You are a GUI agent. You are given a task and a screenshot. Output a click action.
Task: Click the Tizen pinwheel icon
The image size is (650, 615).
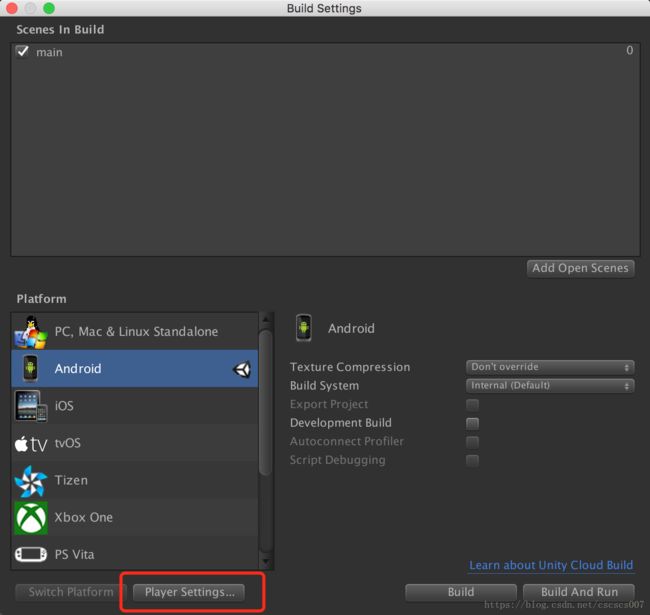[30, 481]
